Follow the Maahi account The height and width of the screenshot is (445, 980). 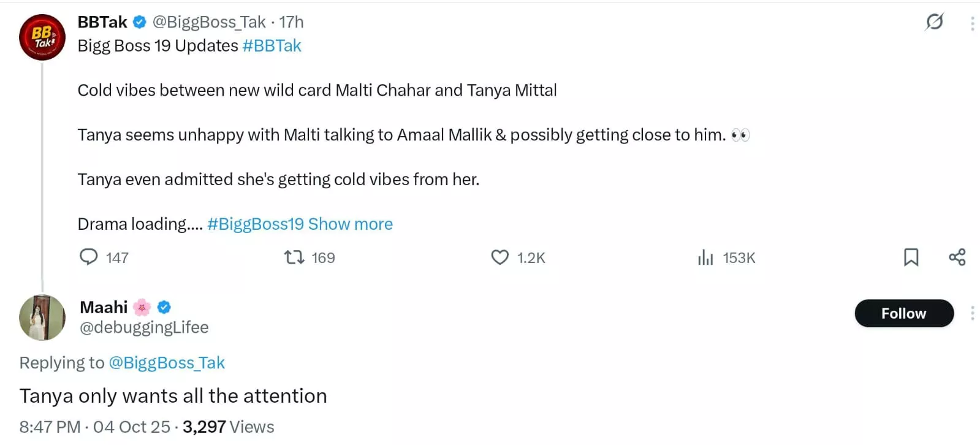click(x=903, y=314)
